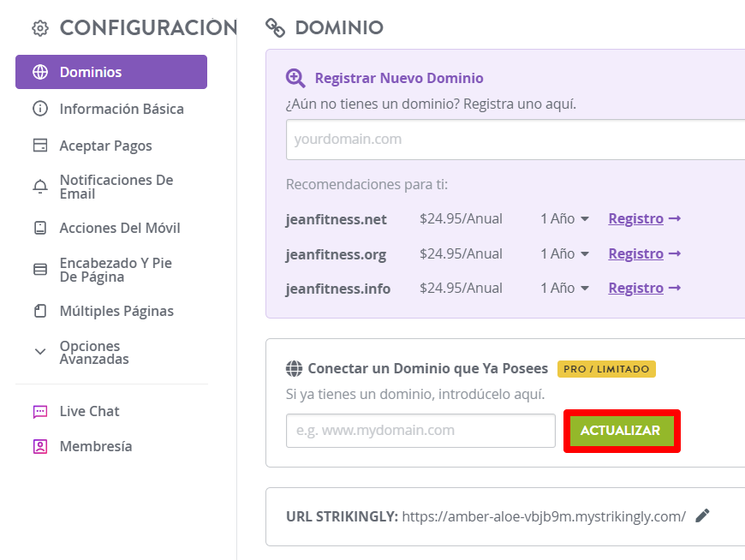Open the 1 Año dropdown for jeanfitness.net
This screenshot has height=560, width=745.
click(564, 218)
